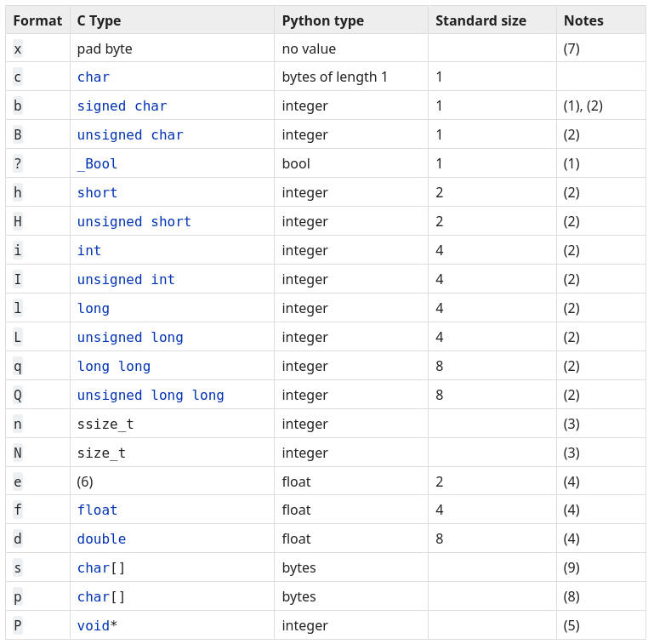Click the x format code cell

[x=18, y=49]
